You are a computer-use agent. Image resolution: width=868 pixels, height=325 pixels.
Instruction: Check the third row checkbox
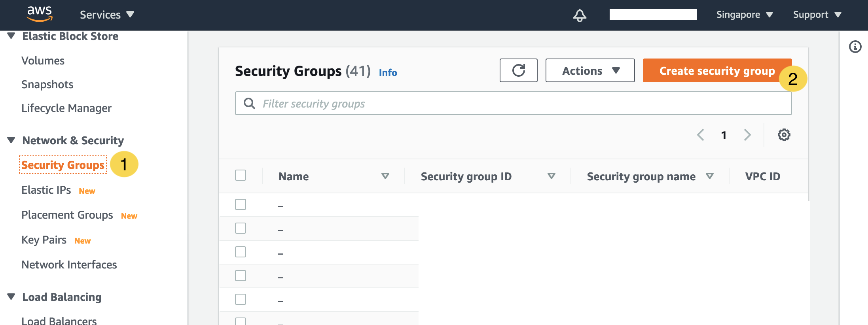[241, 252]
